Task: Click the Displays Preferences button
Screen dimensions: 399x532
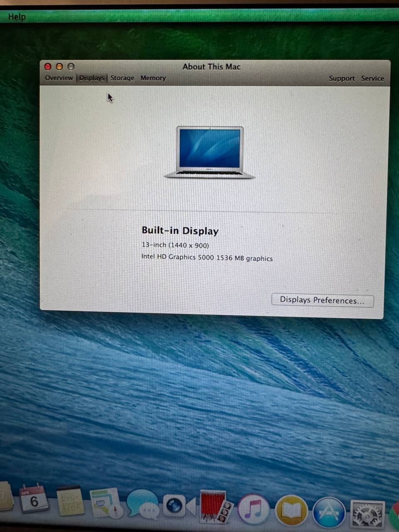Action: 322,300
